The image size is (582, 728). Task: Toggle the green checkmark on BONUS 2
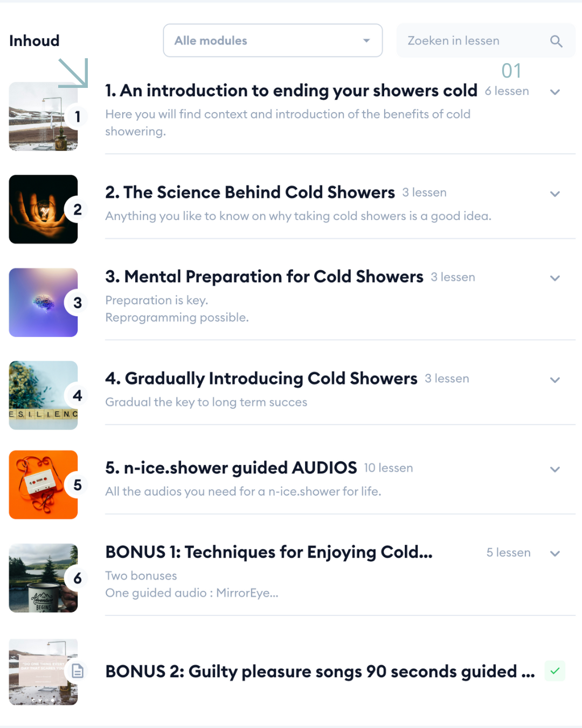click(x=555, y=671)
